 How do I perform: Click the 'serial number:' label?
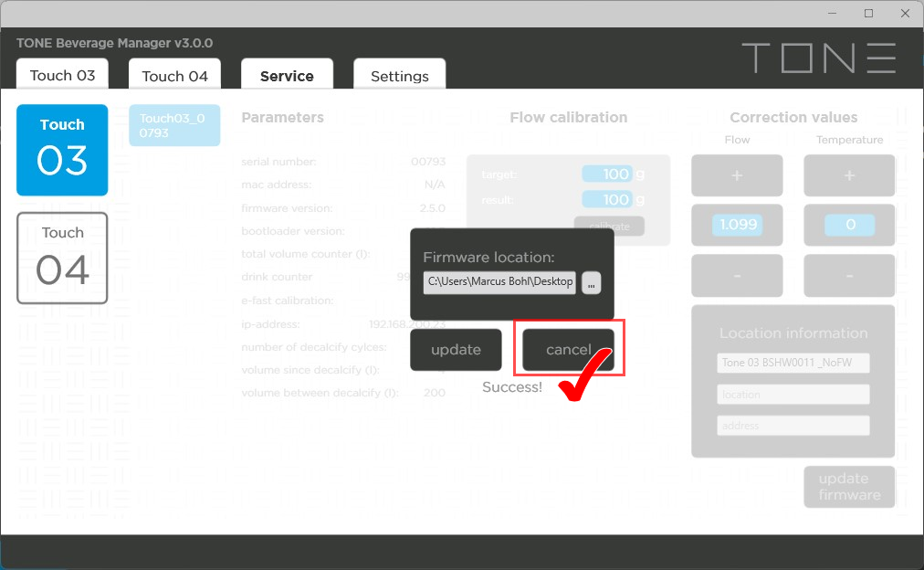[x=278, y=162]
